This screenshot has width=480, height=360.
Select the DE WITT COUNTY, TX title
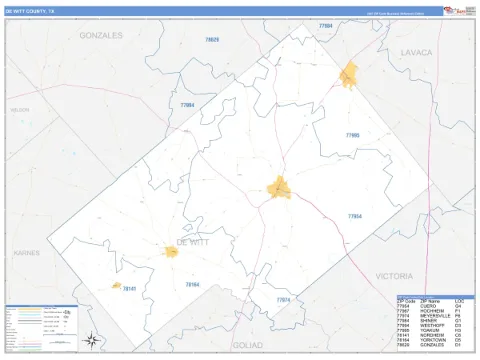tap(30, 11)
